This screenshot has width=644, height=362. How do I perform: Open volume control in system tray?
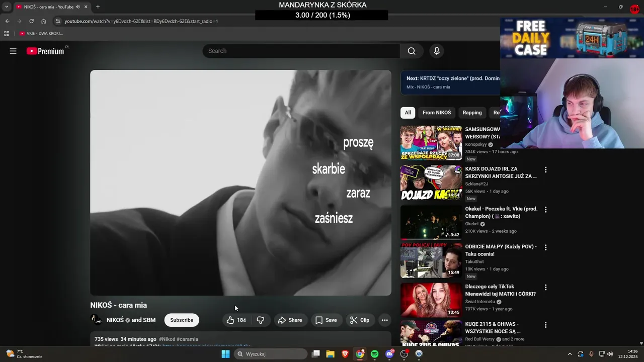click(x=610, y=354)
